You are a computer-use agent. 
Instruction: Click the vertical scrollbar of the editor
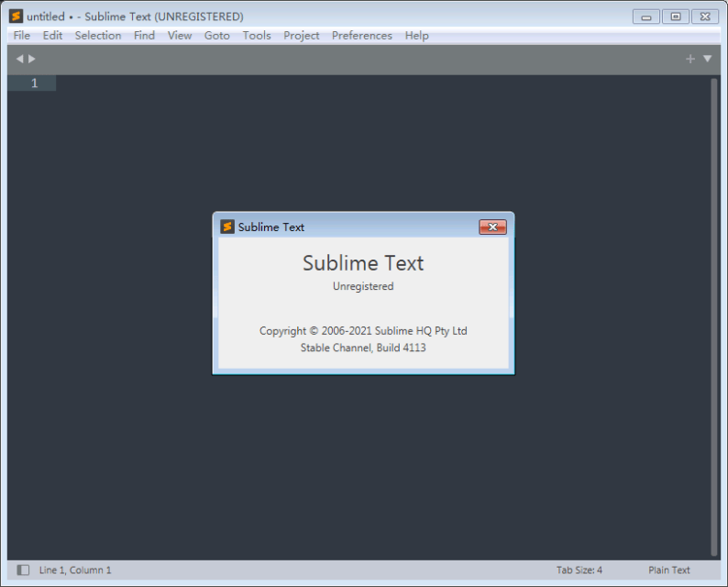[714, 316]
